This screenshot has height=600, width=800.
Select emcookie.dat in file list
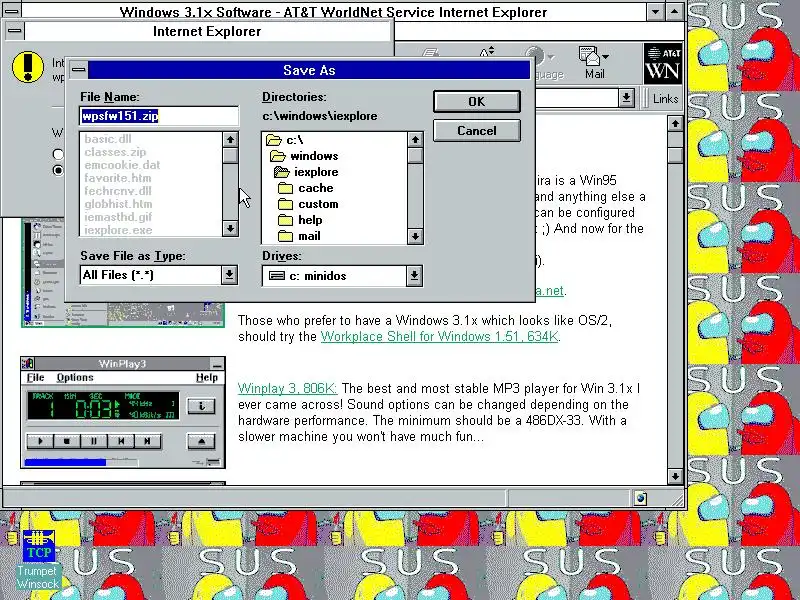[122, 165]
